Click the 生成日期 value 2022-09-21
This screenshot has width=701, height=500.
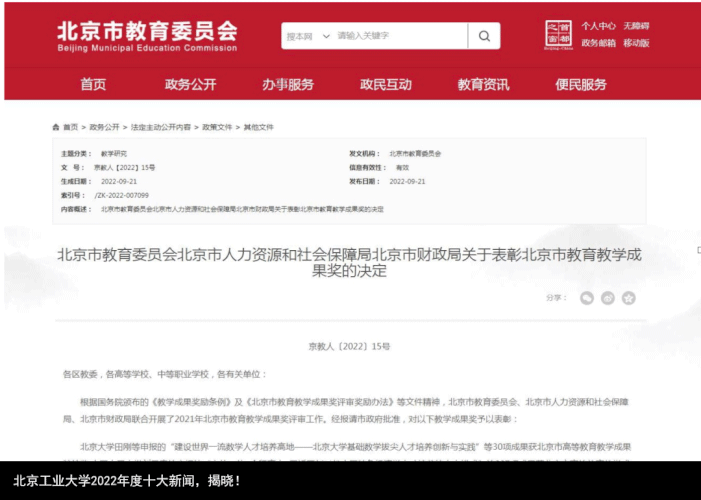(119, 182)
